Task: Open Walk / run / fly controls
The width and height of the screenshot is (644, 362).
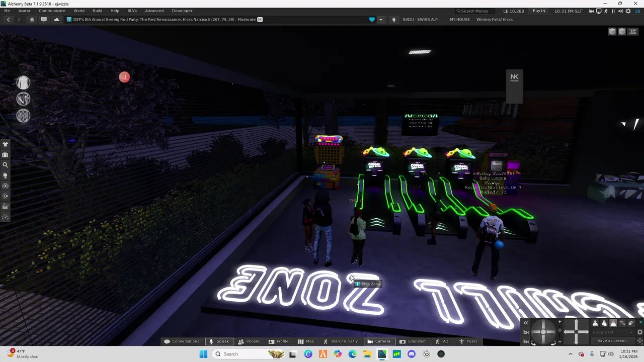Action: tap(340, 341)
